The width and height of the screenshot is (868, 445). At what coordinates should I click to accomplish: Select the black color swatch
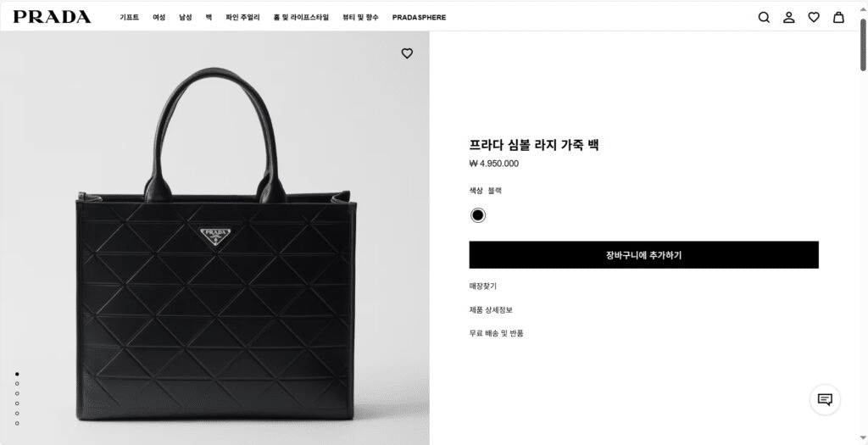coord(478,215)
